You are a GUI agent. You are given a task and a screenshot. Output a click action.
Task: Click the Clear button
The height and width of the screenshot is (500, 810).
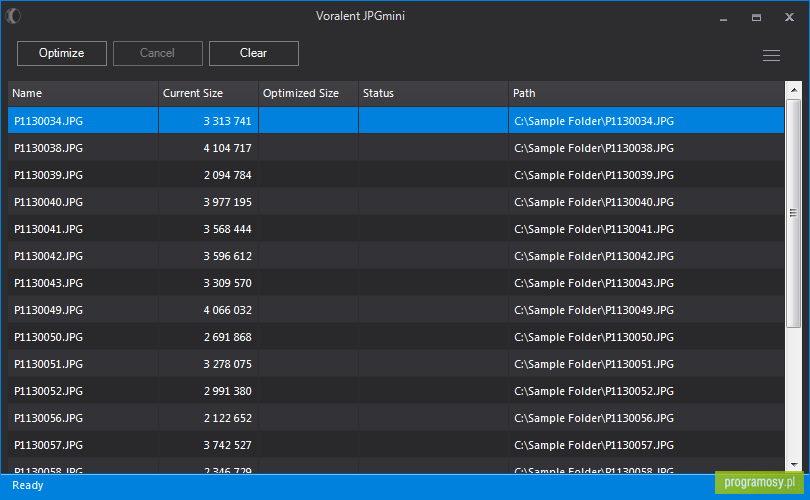click(x=254, y=53)
